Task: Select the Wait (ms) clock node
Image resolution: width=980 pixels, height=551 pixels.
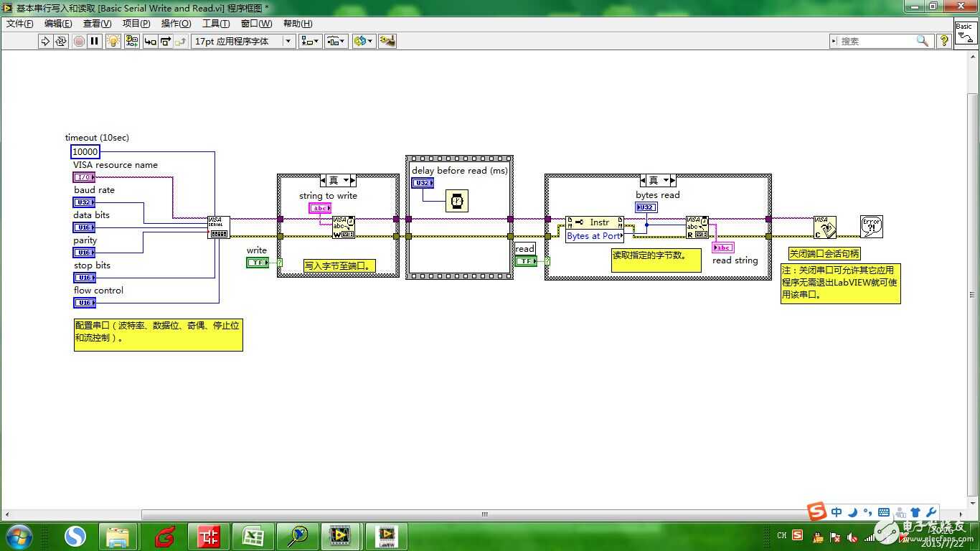Action: pyautogui.click(x=456, y=201)
